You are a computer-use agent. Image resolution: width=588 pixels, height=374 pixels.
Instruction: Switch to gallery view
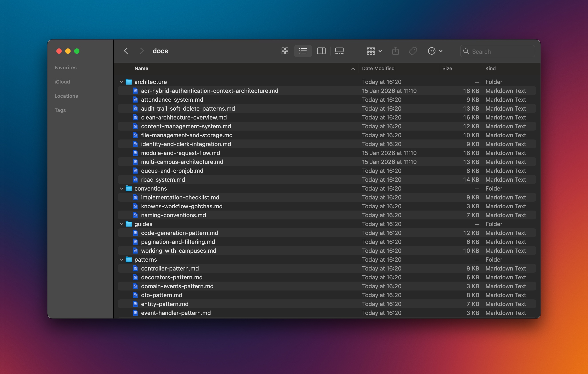339,51
